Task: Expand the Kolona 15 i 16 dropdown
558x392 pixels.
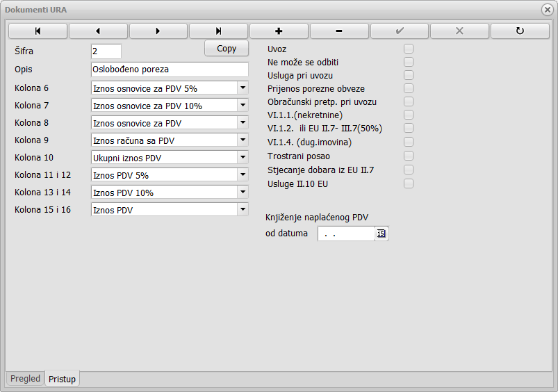Action: click(243, 209)
